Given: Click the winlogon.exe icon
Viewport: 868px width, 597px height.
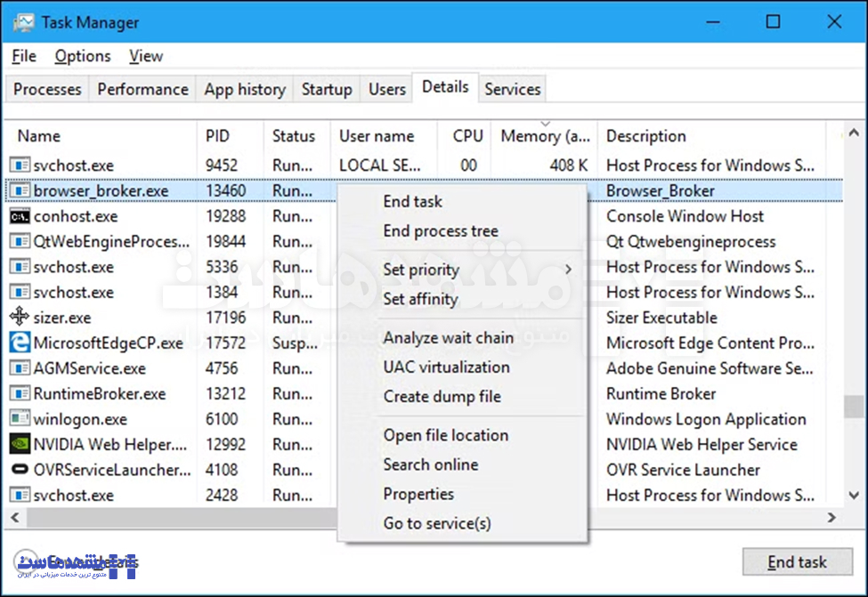Looking at the screenshot, I should [20, 419].
